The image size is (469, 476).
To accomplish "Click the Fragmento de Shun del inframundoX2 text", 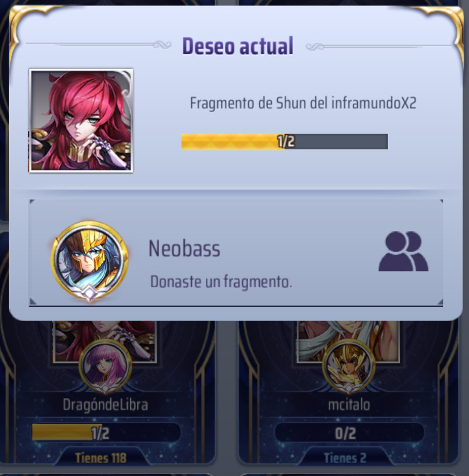I will (x=303, y=103).
